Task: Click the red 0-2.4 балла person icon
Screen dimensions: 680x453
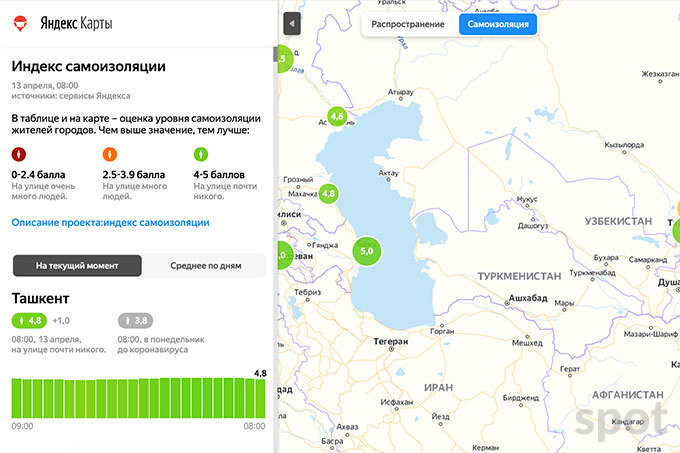Action: (x=19, y=154)
